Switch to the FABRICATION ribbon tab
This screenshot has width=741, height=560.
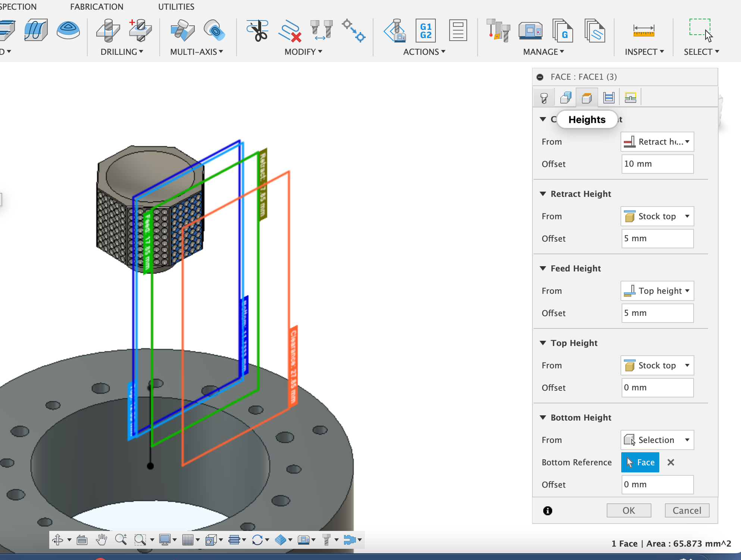pyautogui.click(x=96, y=6)
